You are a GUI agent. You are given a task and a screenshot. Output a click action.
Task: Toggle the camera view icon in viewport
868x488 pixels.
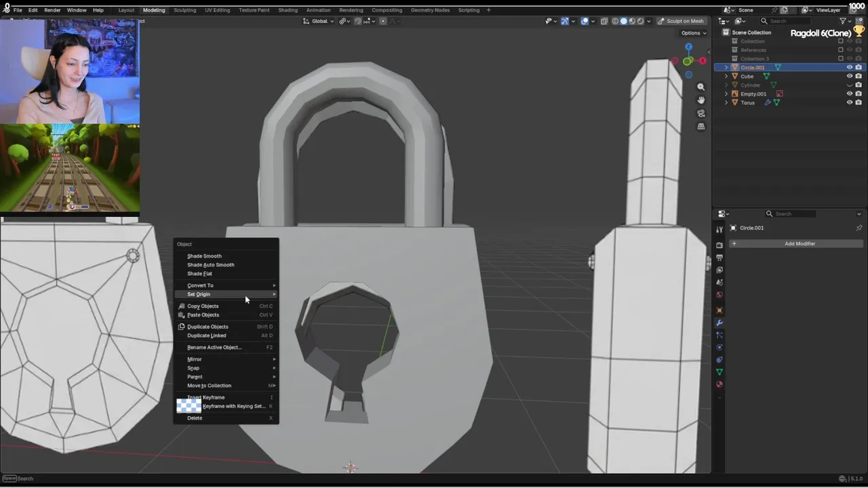click(x=701, y=113)
